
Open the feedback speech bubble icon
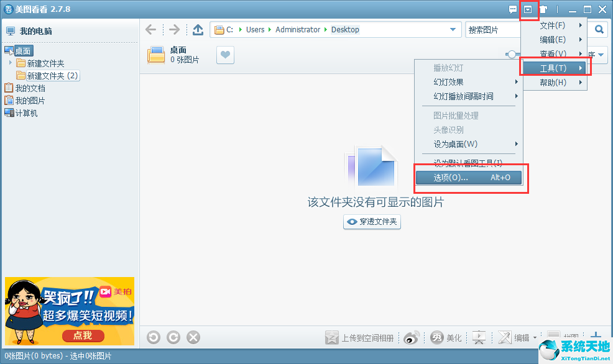513,9
